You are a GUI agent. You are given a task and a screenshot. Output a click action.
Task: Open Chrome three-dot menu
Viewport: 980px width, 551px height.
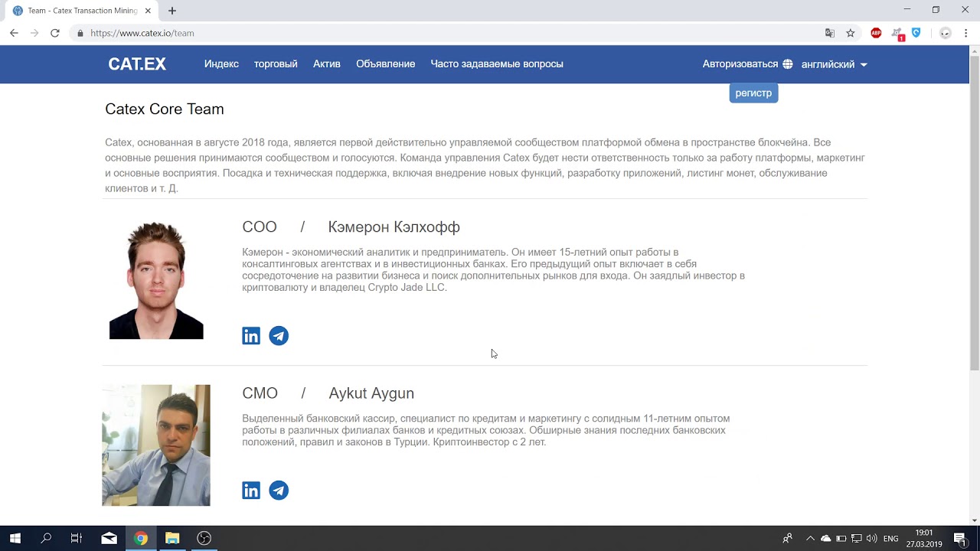click(966, 33)
